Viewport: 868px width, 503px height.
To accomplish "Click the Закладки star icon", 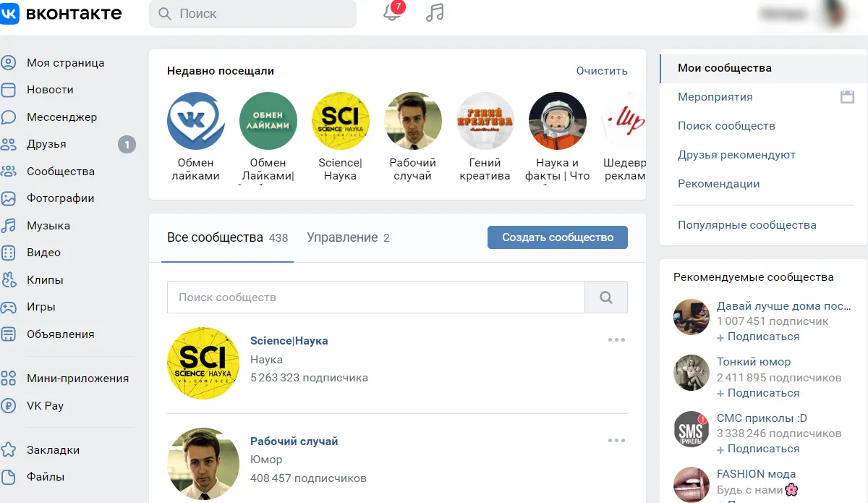I will (9, 450).
